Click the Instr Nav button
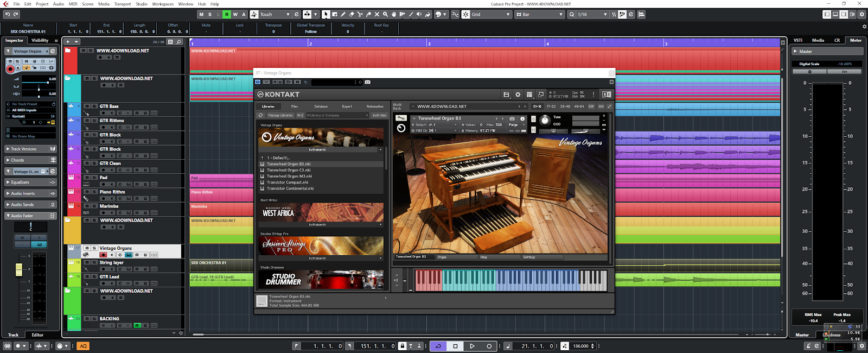Screen dimensions: 868x353 coord(380,115)
